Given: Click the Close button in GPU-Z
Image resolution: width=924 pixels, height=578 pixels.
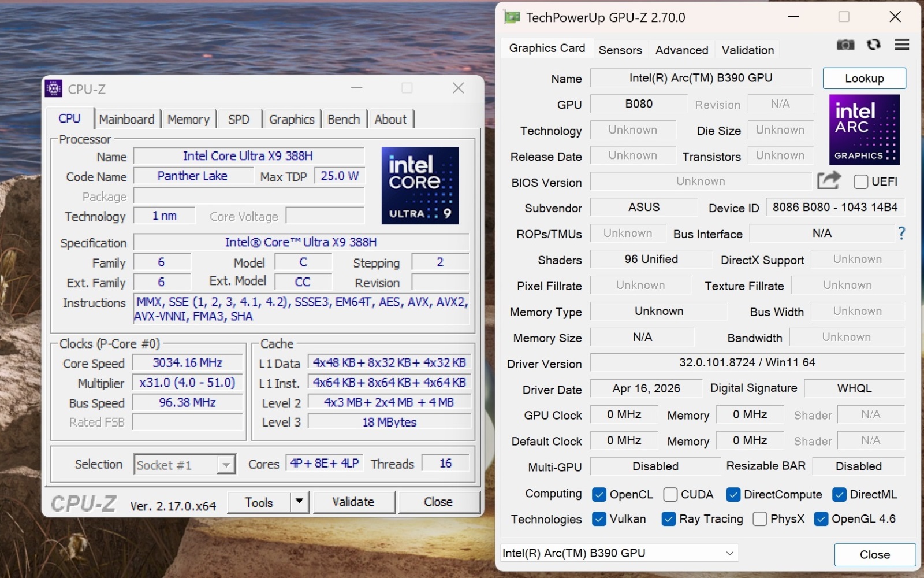Looking at the screenshot, I should [x=875, y=555].
